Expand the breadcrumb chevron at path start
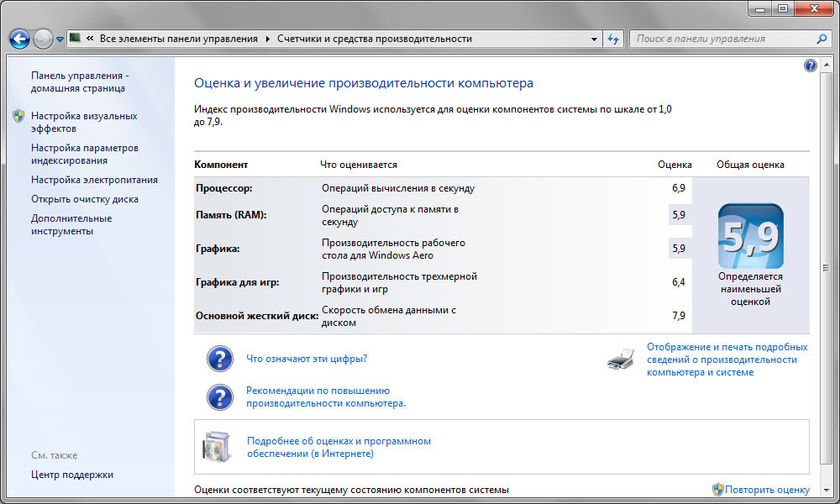The width and height of the screenshot is (840, 504). (89, 39)
